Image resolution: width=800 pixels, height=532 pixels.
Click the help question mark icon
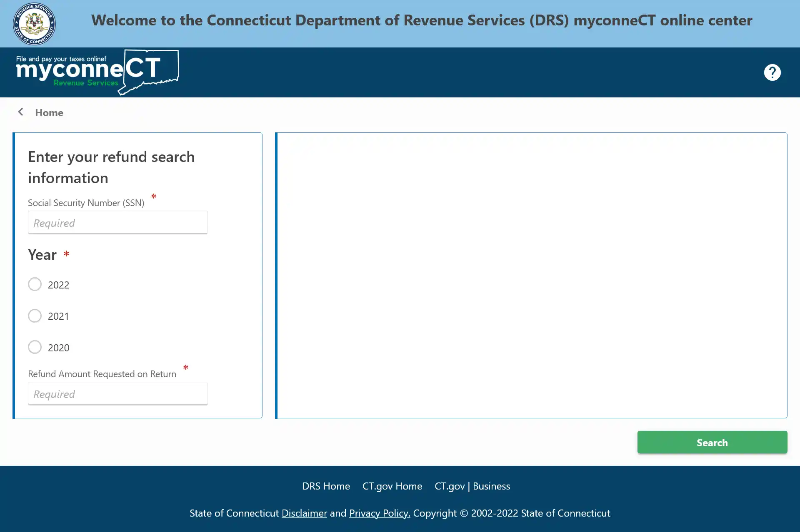pos(772,72)
